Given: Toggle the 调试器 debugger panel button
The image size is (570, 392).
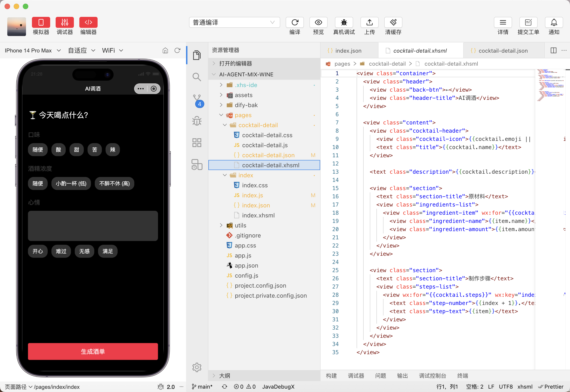Looking at the screenshot, I should point(65,23).
